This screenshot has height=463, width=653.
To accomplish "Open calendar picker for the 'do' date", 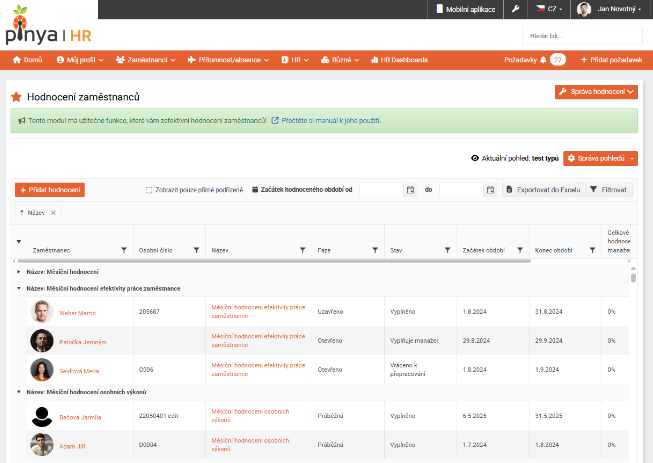I will click(x=490, y=190).
